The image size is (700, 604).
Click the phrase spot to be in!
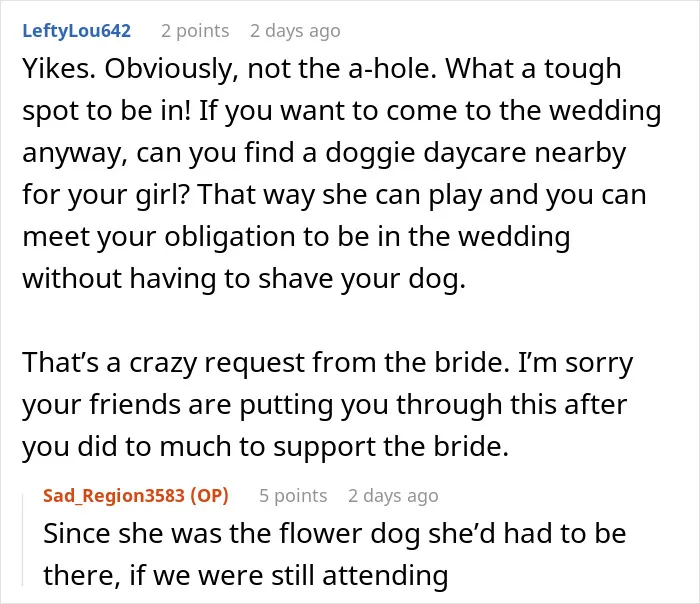click(x=106, y=111)
